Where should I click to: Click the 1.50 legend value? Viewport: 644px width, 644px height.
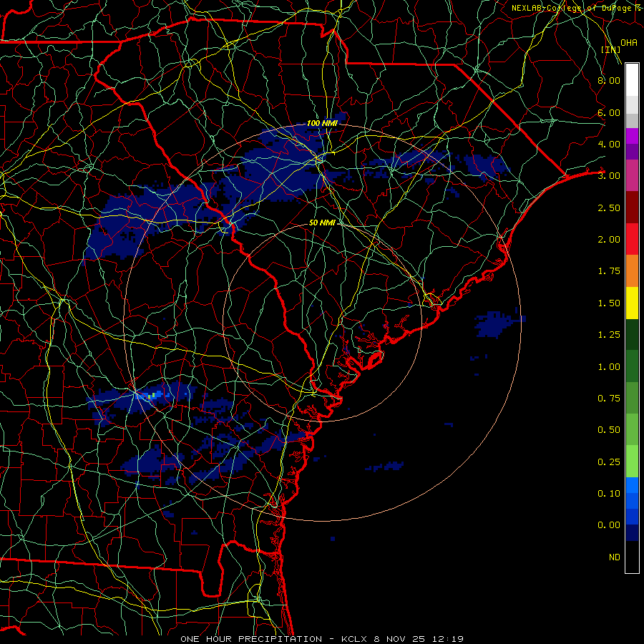pyautogui.click(x=609, y=303)
